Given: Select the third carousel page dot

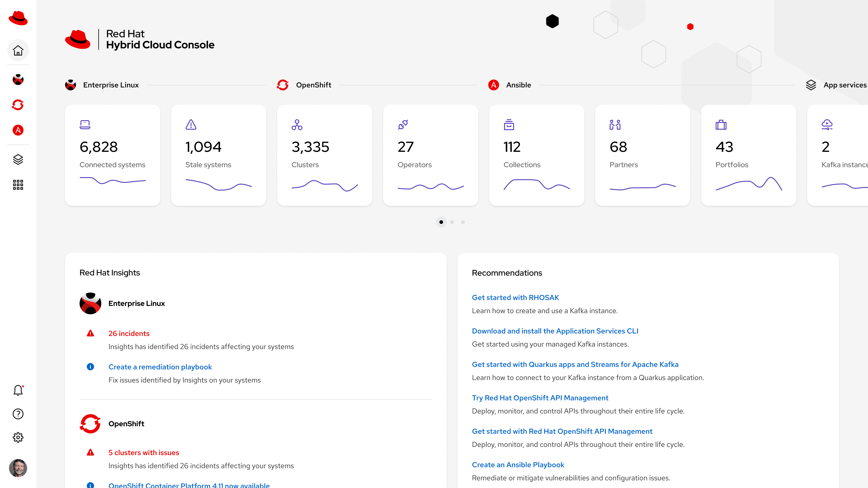Looking at the screenshot, I should [x=463, y=222].
